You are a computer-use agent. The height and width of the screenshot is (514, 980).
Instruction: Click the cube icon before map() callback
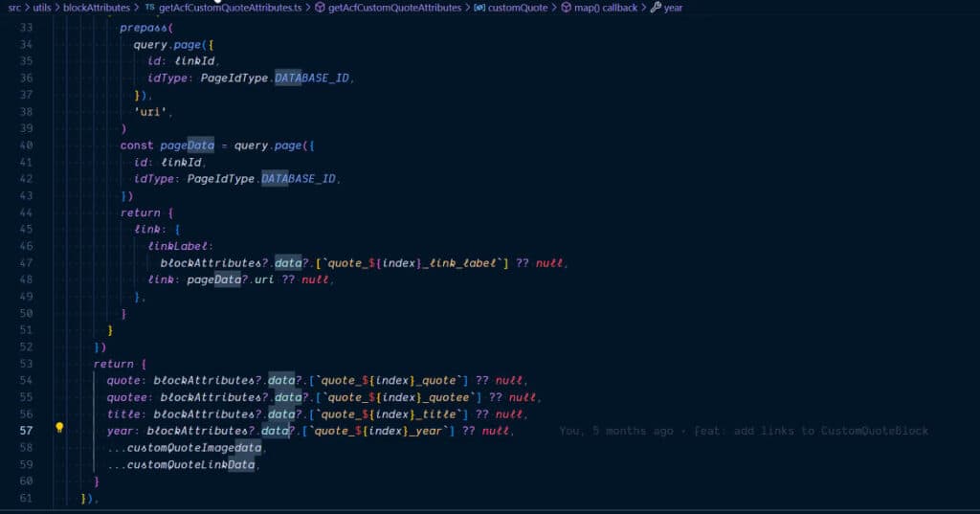tap(566, 8)
